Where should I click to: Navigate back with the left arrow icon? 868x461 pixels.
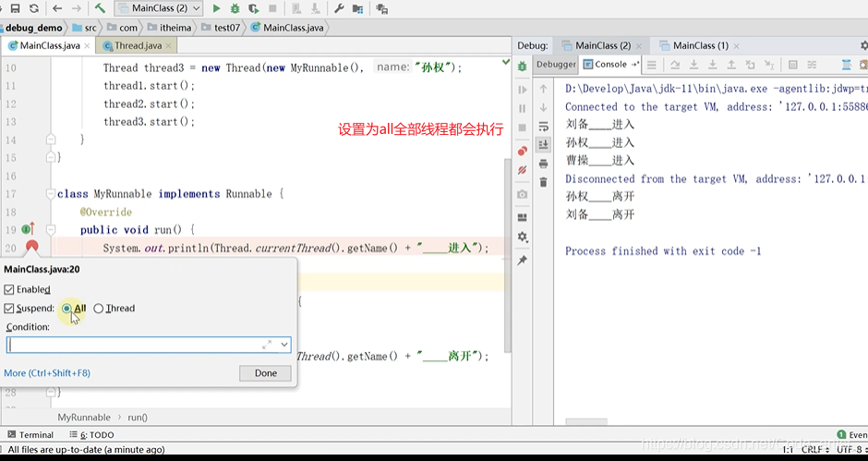click(57, 8)
